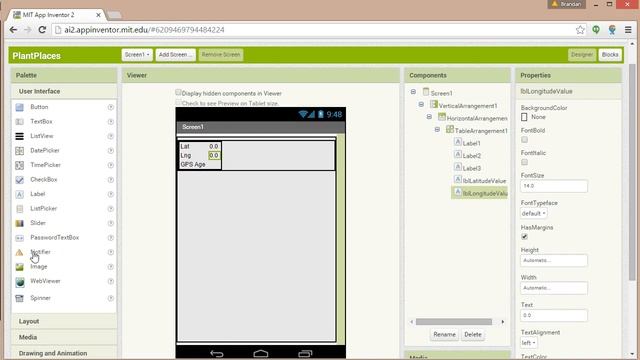Tap the phone preview back arrow icon
Screen dimensions: 640x360
tap(217, 353)
